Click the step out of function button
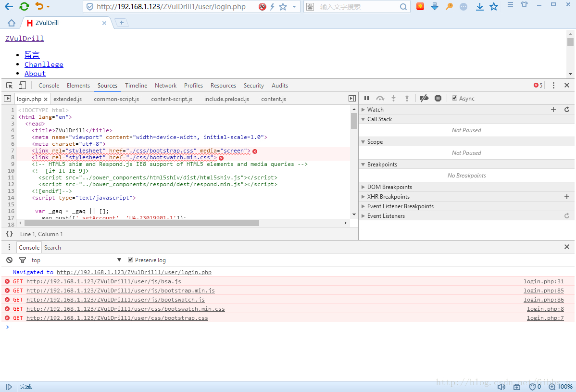The height and width of the screenshot is (392, 576). (x=407, y=98)
